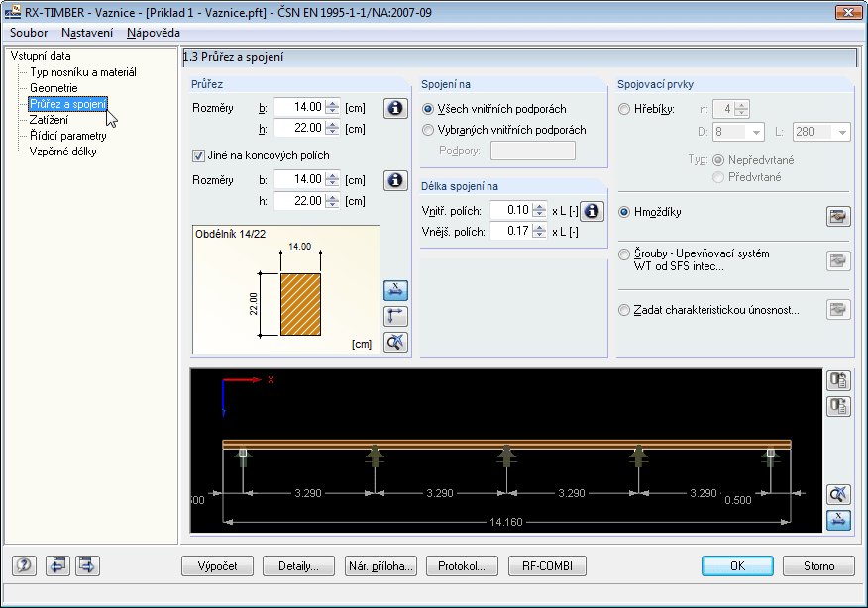
Task: Click zoom-all icon beside beam graphic
Action: [x=838, y=494]
